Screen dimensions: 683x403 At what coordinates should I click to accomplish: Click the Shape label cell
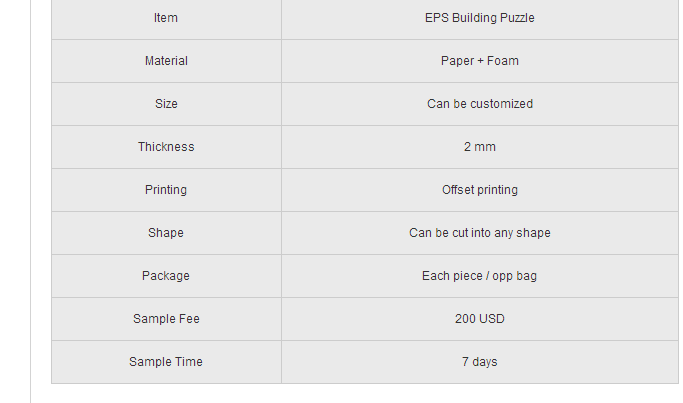click(x=166, y=233)
